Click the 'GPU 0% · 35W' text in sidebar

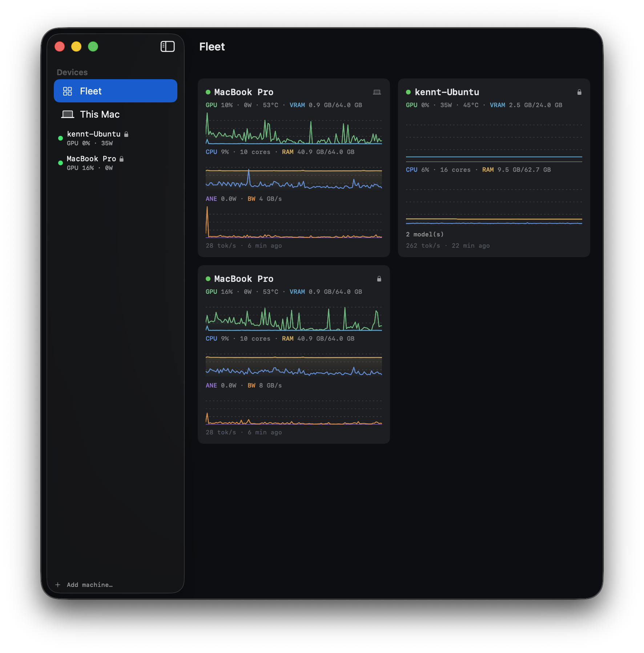[x=90, y=143]
